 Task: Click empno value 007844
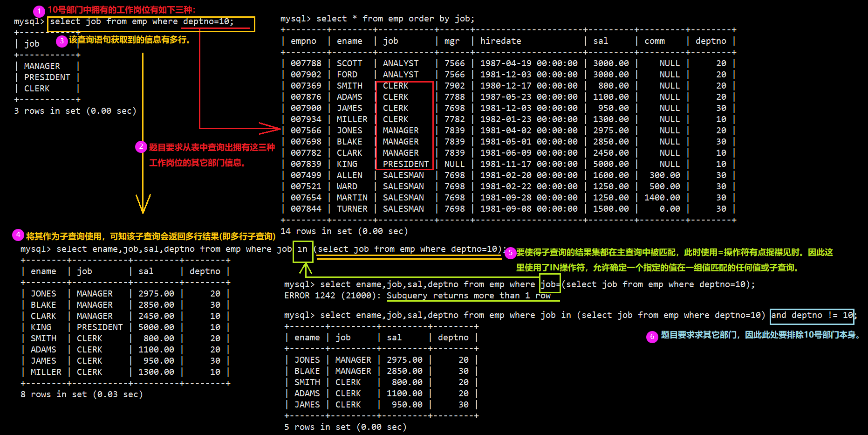tap(306, 209)
